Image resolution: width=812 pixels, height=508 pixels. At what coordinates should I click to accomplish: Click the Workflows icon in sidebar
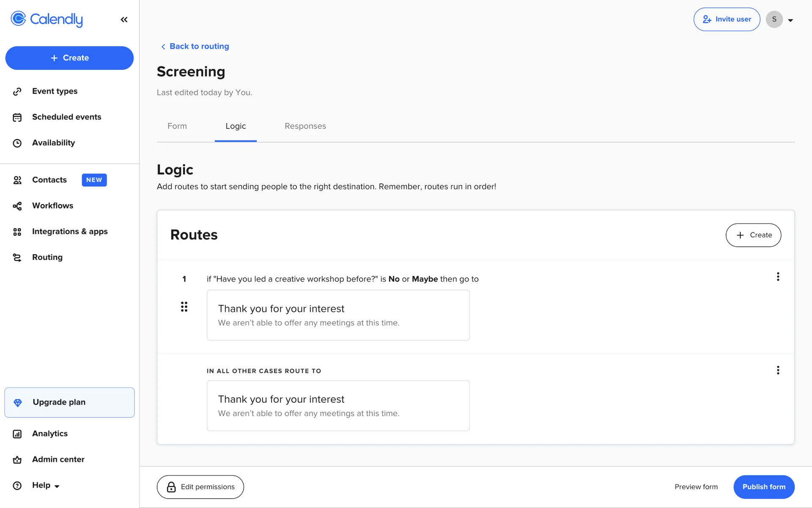[x=17, y=206]
